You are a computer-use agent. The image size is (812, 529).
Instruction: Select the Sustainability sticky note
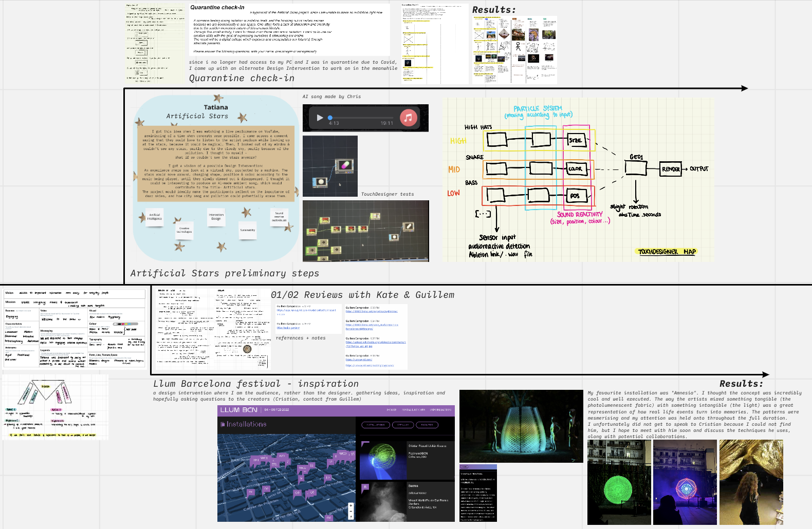point(248,230)
